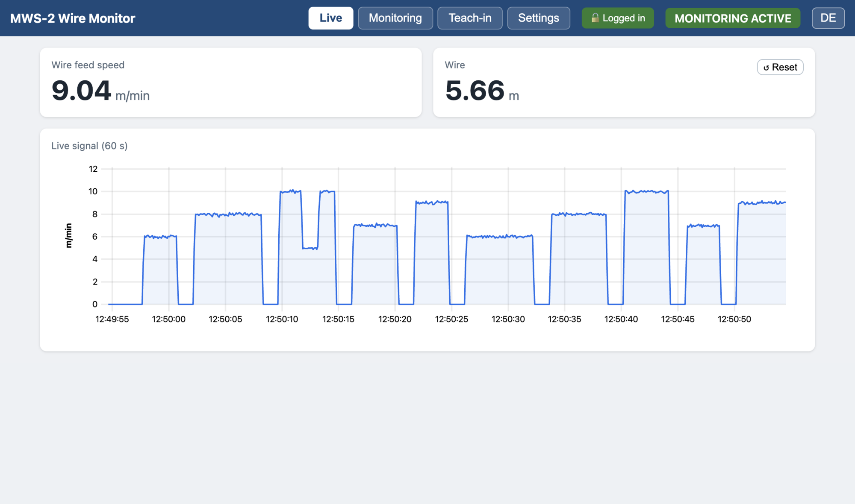
Task: Click the Wire feed speed card label
Action: pyautogui.click(x=88, y=65)
